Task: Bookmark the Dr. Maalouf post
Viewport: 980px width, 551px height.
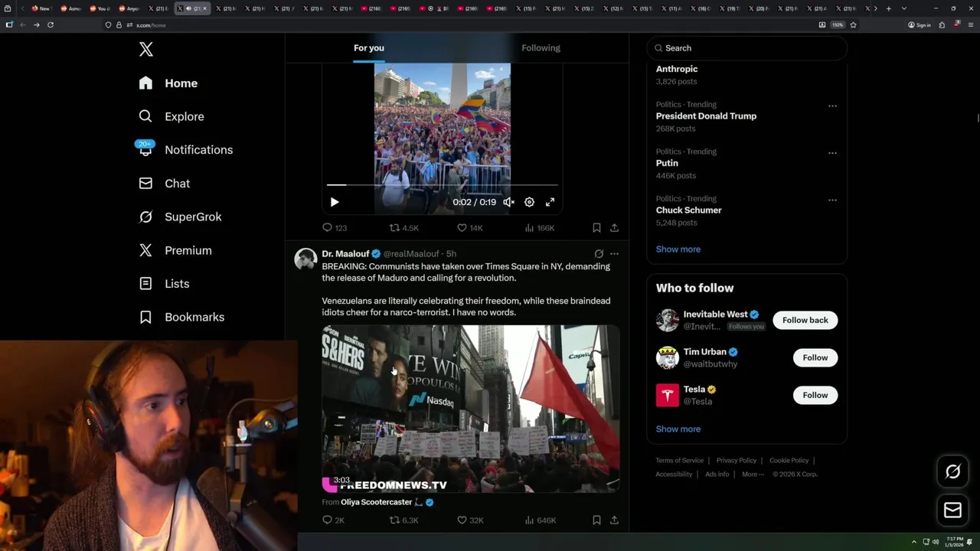Action: [596, 520]
